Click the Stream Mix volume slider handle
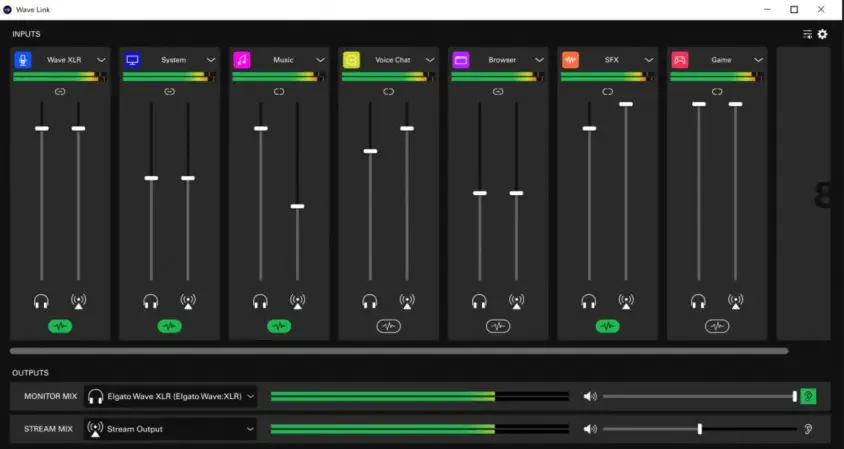The width and height of the screenshot is (844, 449). click(x=700, y=429)
